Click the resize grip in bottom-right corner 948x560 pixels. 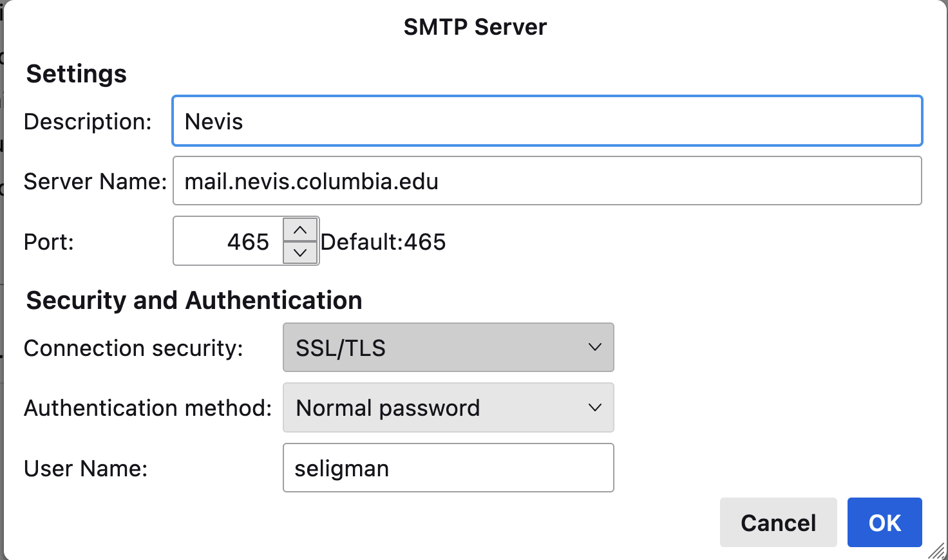click(937, 550)
